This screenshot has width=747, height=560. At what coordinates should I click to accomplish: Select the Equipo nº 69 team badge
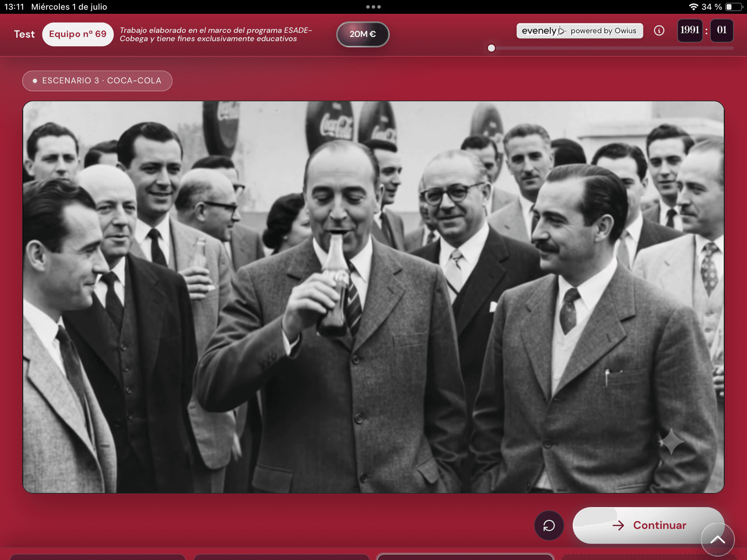pyautogui.click(x=78, y=34)
